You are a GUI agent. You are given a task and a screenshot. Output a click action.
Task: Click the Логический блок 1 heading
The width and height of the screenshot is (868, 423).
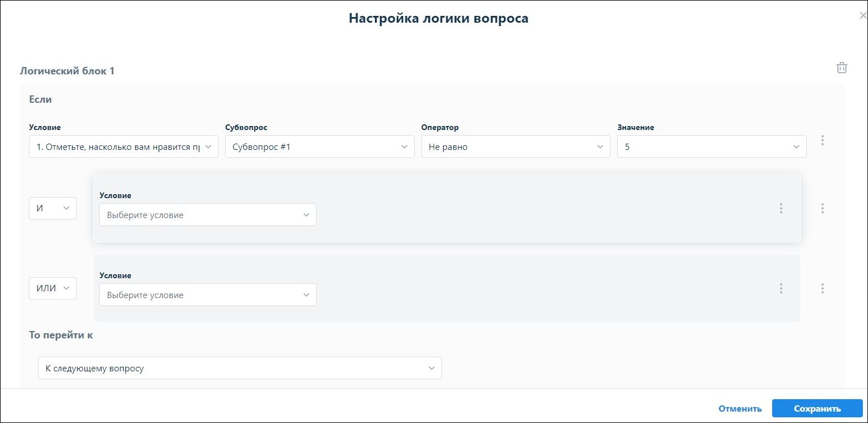click(x=67, y=71)
